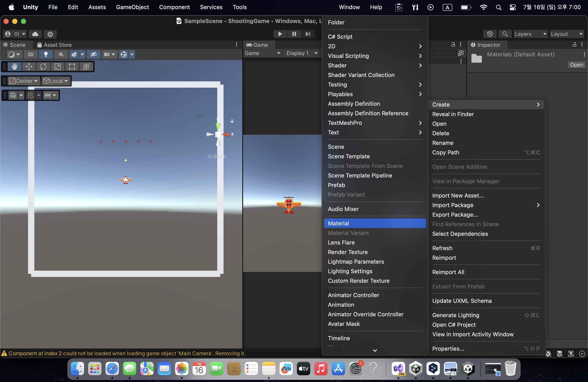Click the cloud services icon
Viewport: 588px width, 382px height.
[x=35, y=34]
